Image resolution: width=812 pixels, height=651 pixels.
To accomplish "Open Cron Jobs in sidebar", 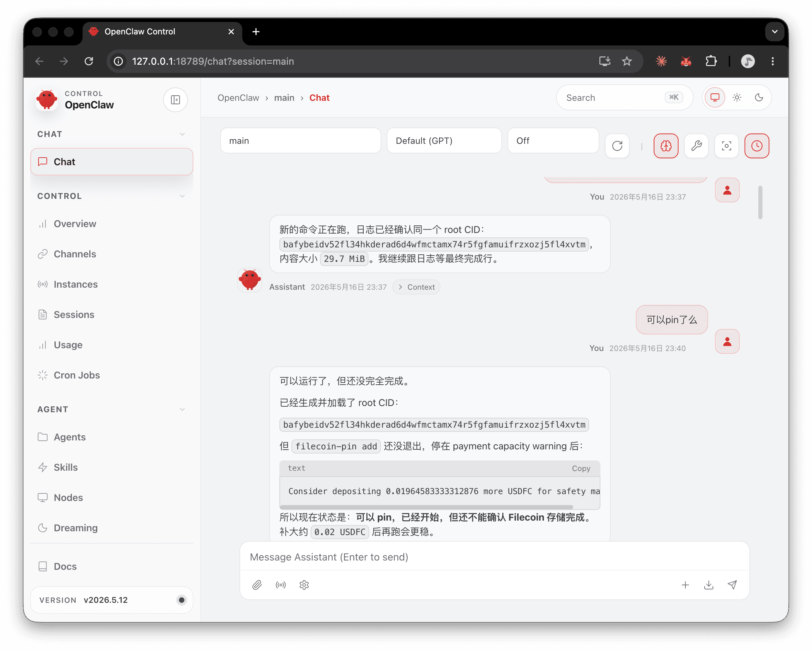I will 111,375.
